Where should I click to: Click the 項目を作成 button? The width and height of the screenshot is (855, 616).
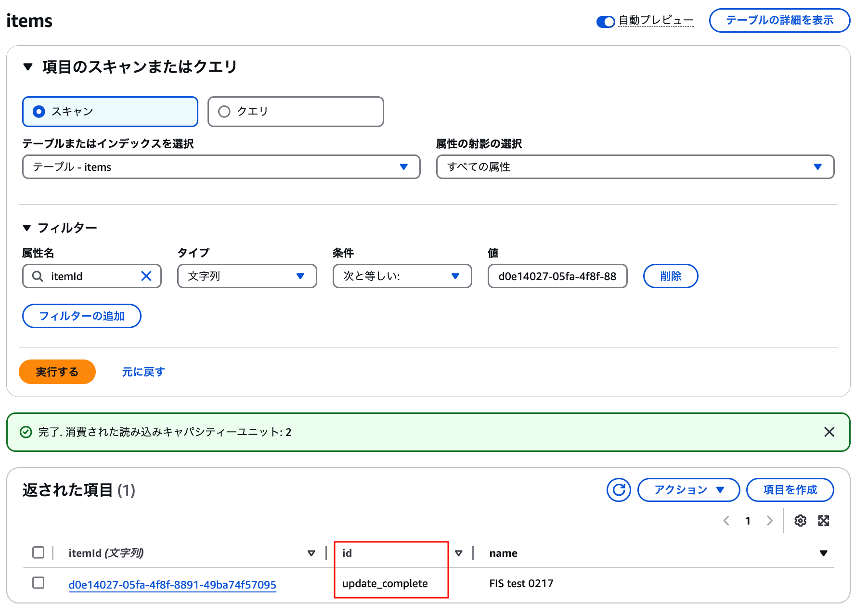790,490
